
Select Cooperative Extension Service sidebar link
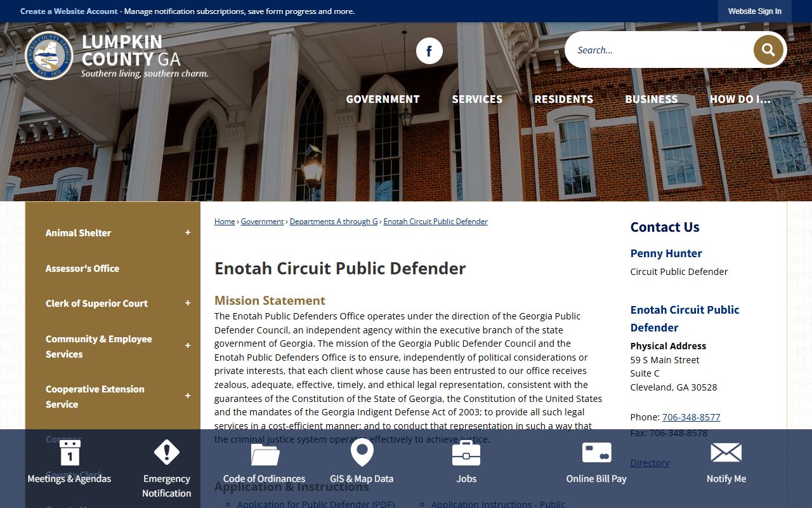pos(95,396)
